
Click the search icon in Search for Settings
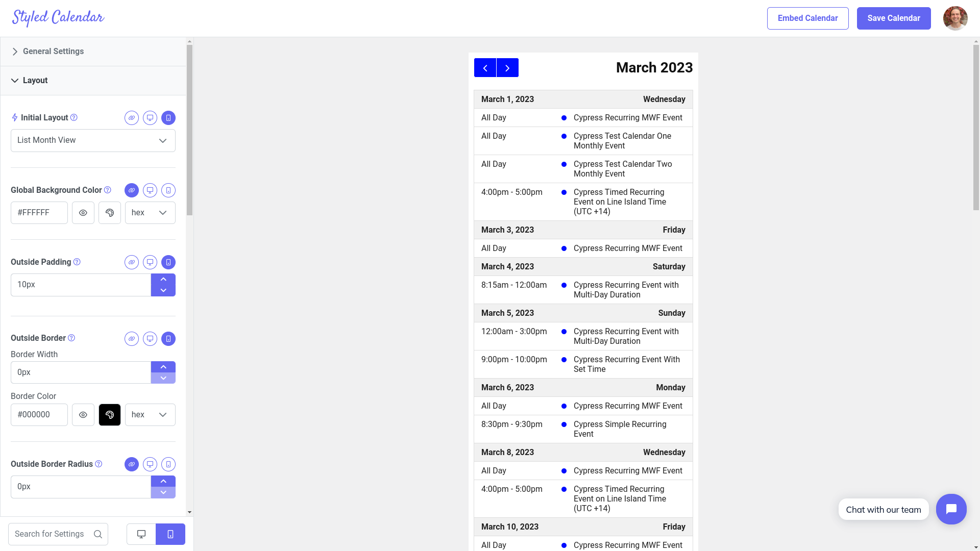click(x=97, y=534)
